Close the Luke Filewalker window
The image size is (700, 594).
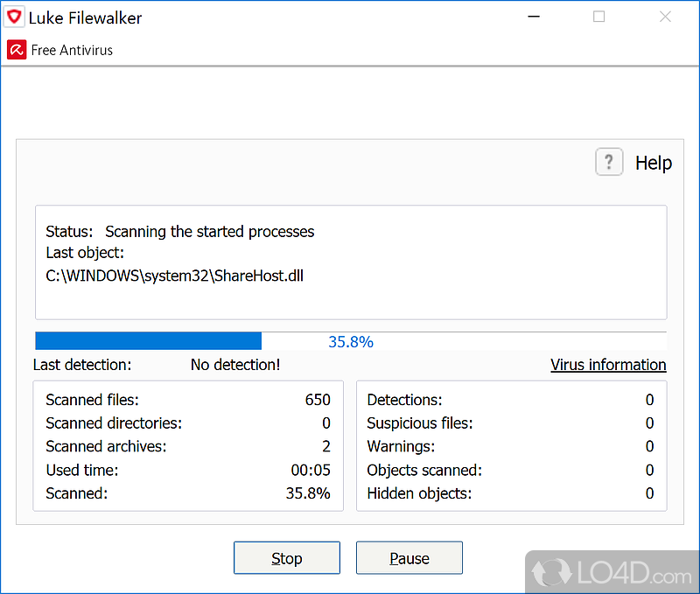click(665, 17)
